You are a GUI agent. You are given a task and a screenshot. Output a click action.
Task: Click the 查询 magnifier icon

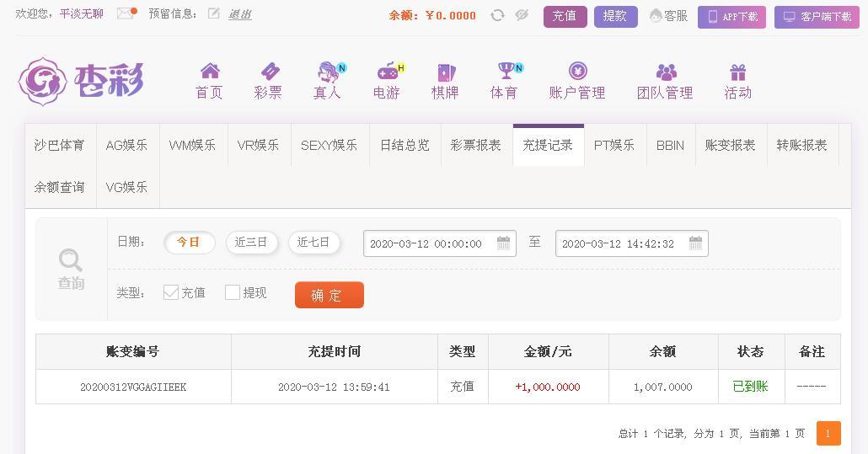(71, 260)
